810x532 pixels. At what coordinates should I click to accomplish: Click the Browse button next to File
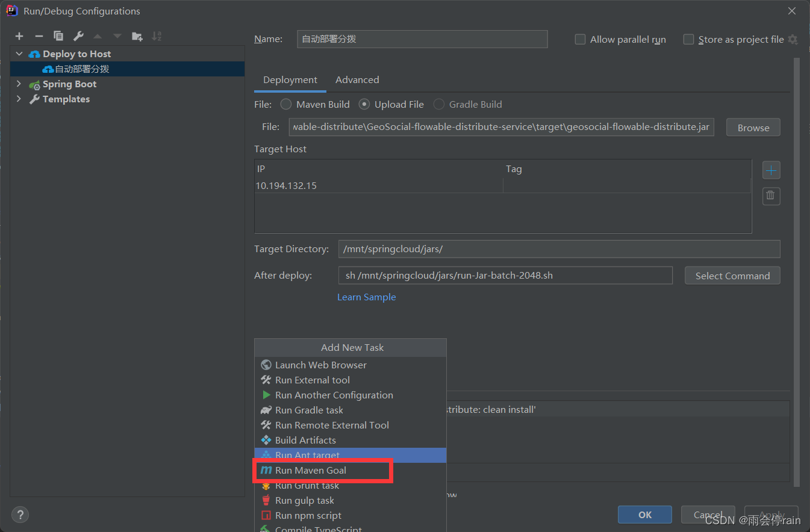753,128
